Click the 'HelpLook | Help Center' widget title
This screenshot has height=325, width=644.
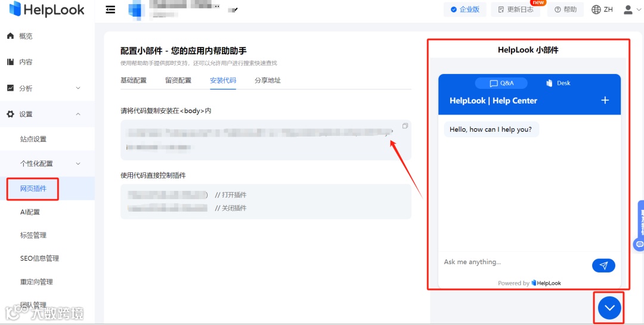(x=493, y=101)
